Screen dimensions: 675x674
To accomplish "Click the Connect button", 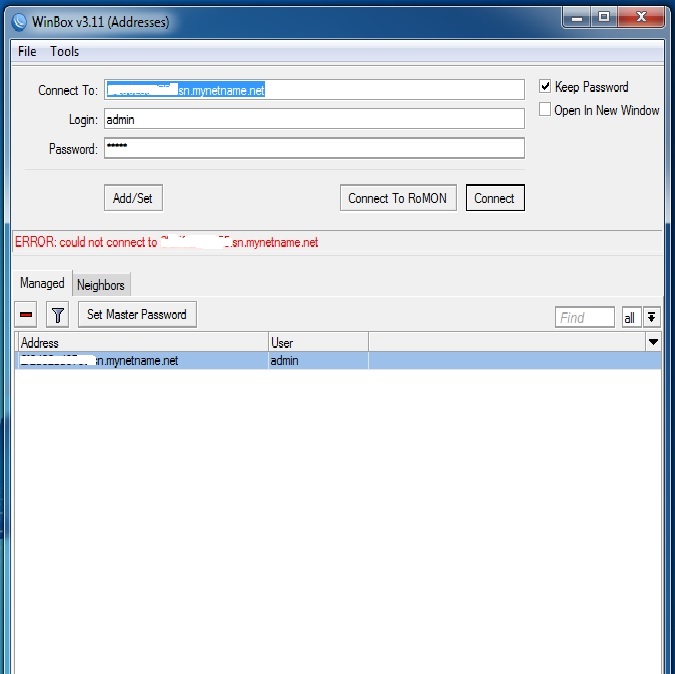I will [495, 198].
